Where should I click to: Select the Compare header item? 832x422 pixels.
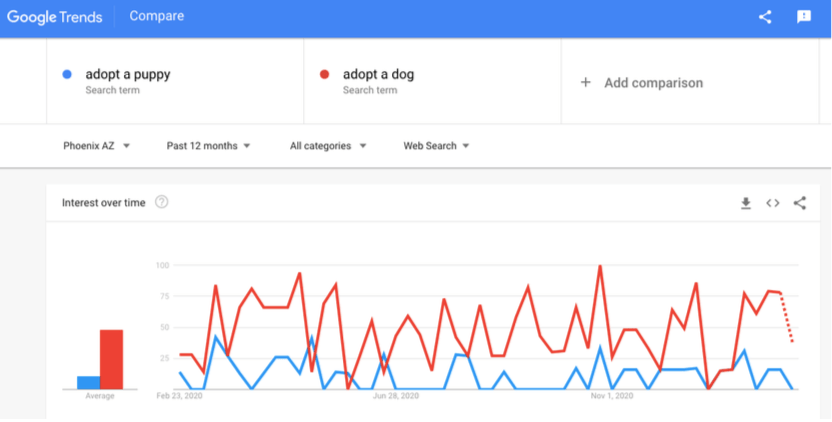point(156,17)
